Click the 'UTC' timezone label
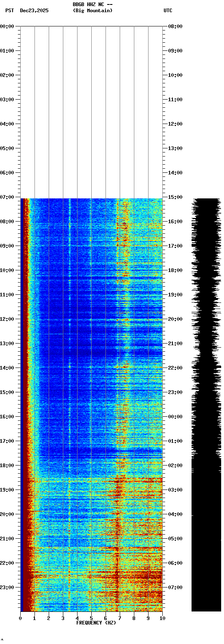The image size is (224, 644). (168, 11)
